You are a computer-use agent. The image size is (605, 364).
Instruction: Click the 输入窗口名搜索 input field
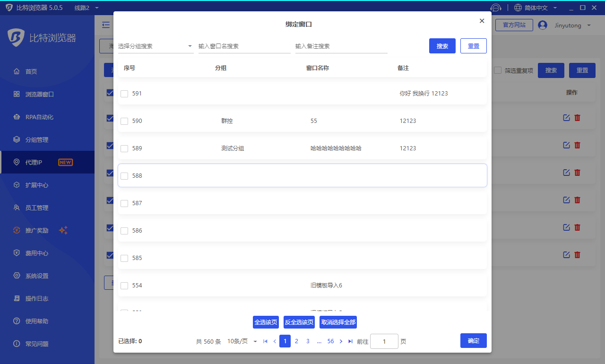point(244,46)
